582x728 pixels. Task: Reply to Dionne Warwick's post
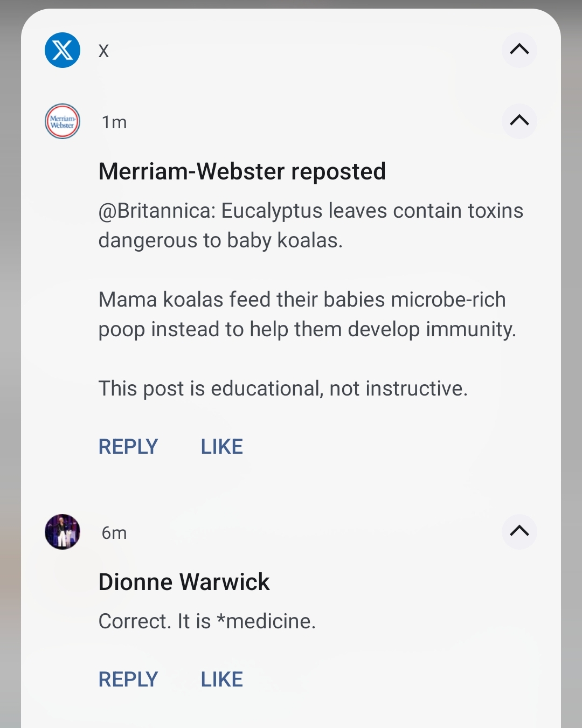point(128,680)
